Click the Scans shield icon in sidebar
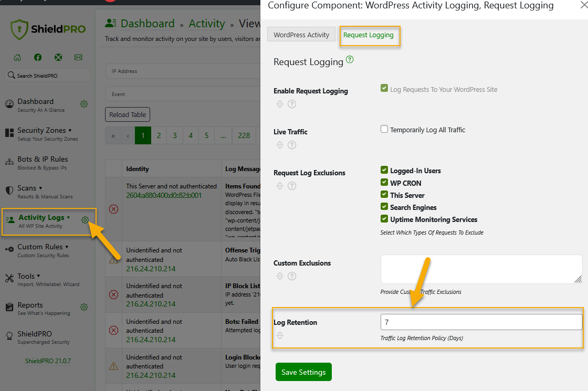The image size is (588, 391). (9, 191)
